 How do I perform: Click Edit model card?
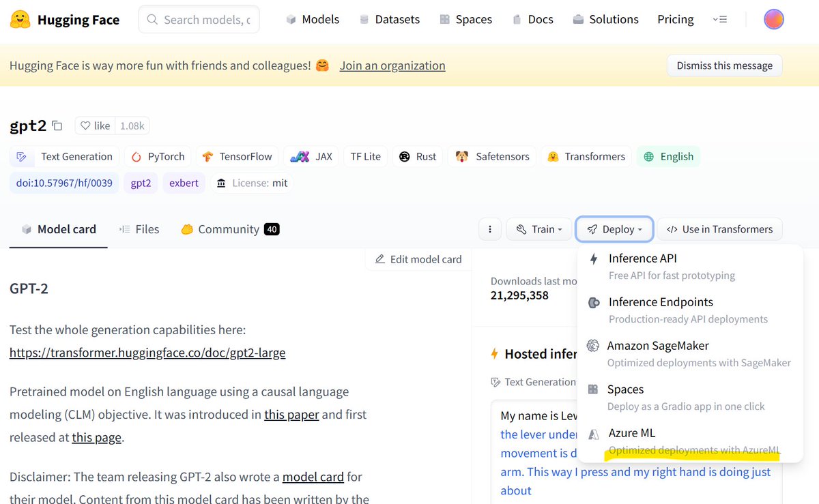click(418, 259)
